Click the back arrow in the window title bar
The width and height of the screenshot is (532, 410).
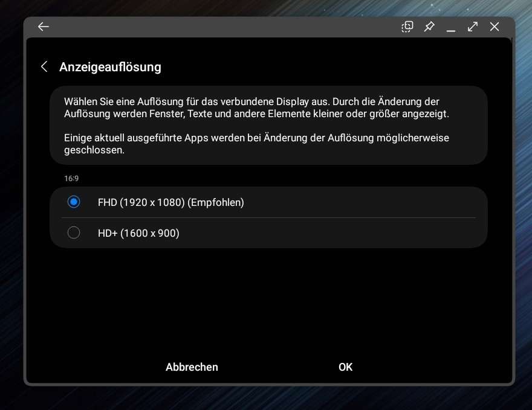[x=43, y=27]
